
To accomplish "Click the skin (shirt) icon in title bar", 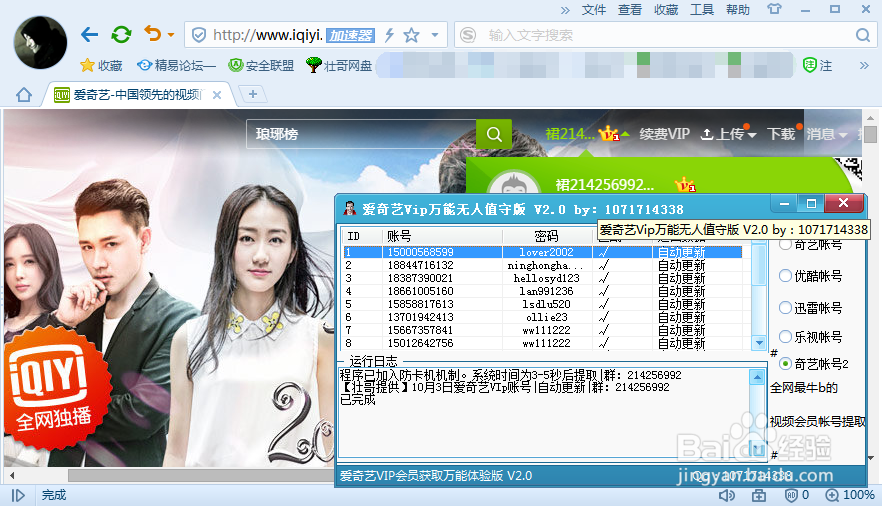I will [775, 9].
